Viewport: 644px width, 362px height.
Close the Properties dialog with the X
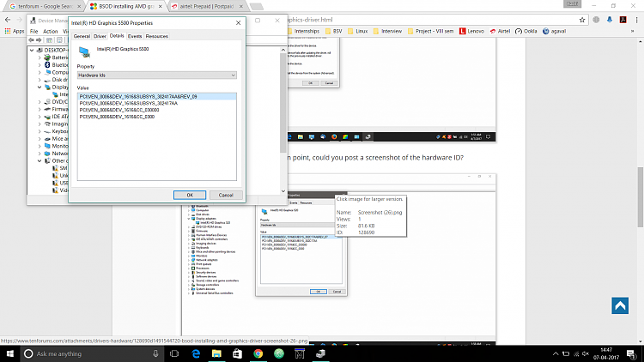point(238,23)
